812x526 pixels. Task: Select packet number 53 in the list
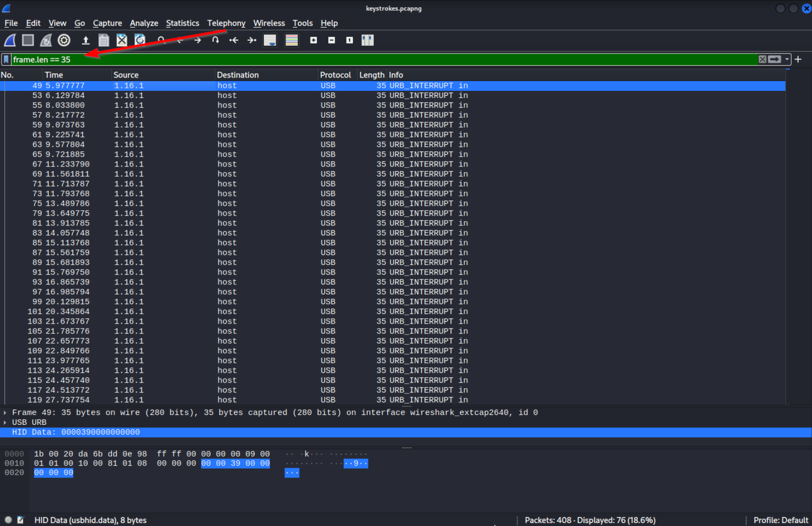393,95
